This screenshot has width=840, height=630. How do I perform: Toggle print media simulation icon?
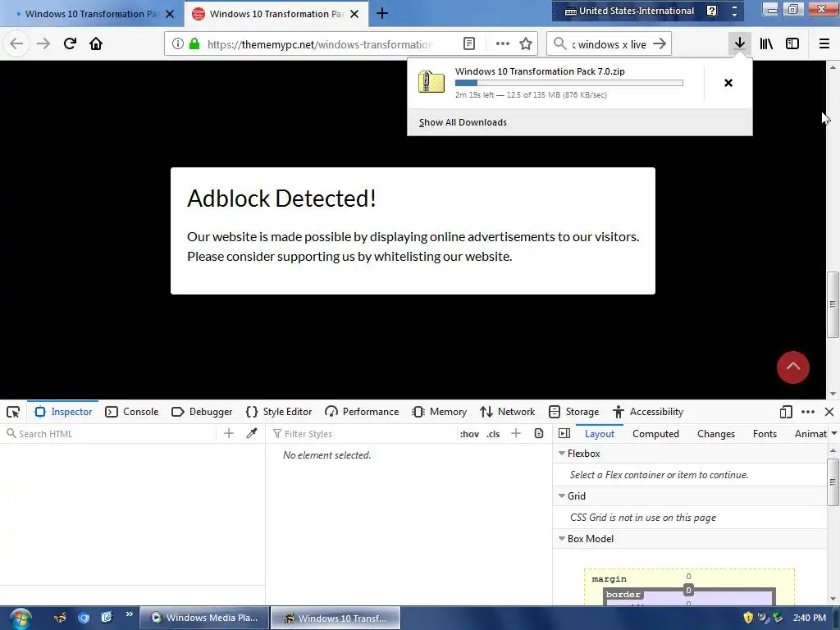(x=539, y=433)
